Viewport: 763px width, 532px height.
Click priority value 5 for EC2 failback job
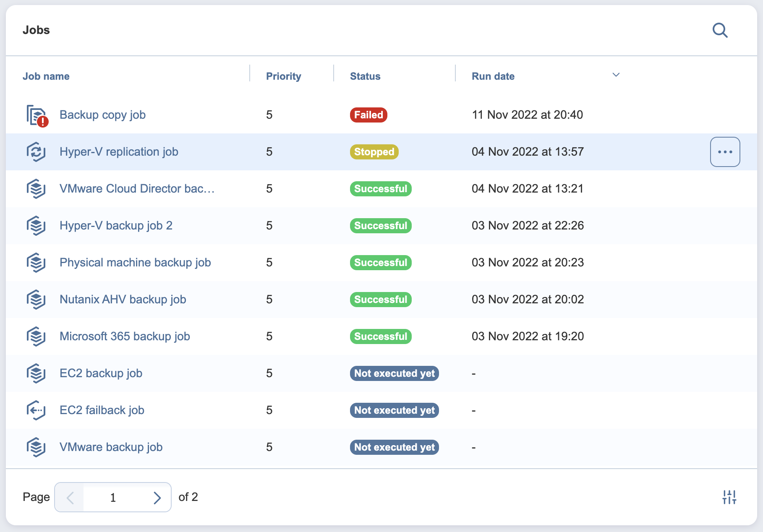(x=269, y=410)
